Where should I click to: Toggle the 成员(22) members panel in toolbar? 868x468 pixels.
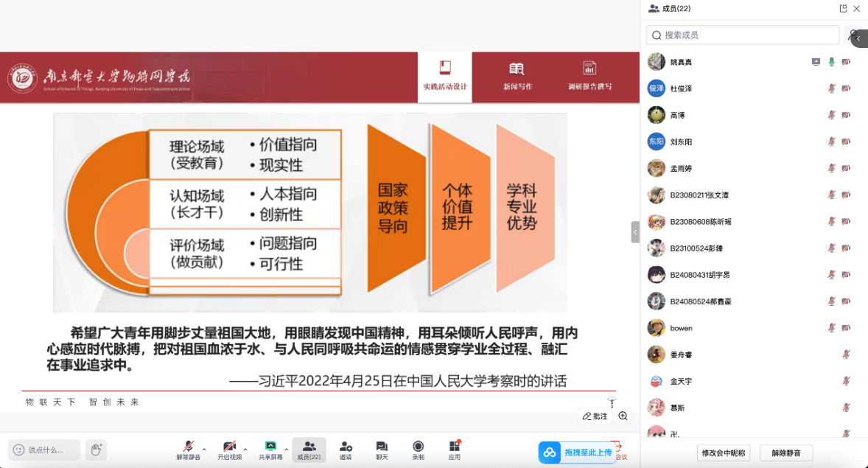[309, 449]
